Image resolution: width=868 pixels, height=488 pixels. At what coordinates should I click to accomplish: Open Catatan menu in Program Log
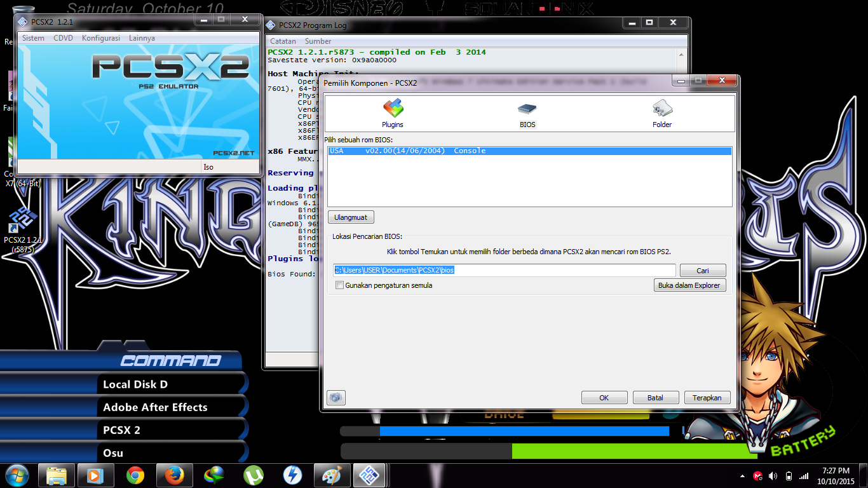pyautogui.click(x=283, y=41)
